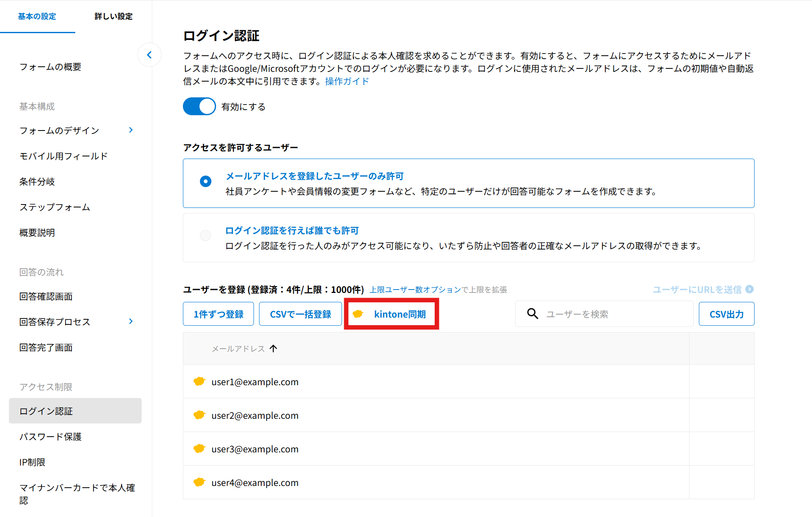
Task: Toggle the 有効にする login authentication switch
Action: pyautogui.click(x=199, y=106)
